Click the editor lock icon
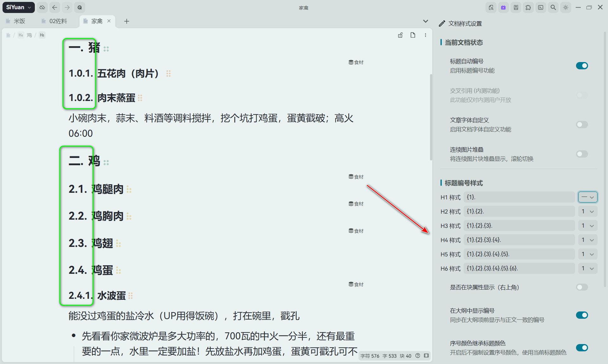 click(400, 35)
